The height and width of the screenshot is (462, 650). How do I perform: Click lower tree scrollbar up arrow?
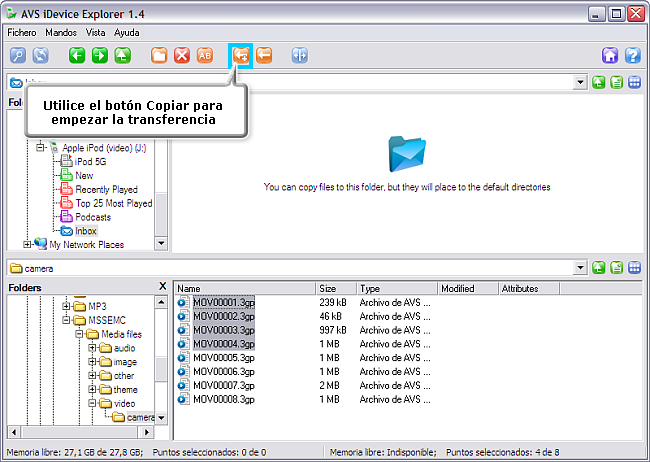click(161, 302)
